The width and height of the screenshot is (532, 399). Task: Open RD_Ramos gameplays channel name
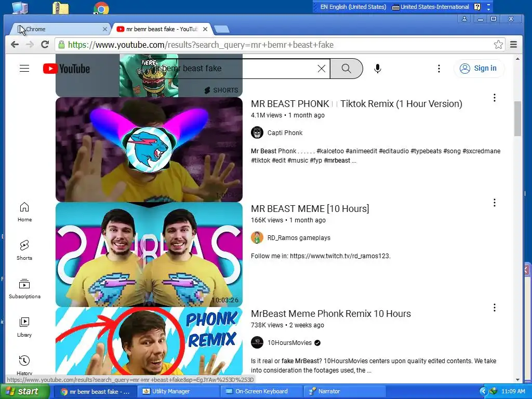coord(299,238)
